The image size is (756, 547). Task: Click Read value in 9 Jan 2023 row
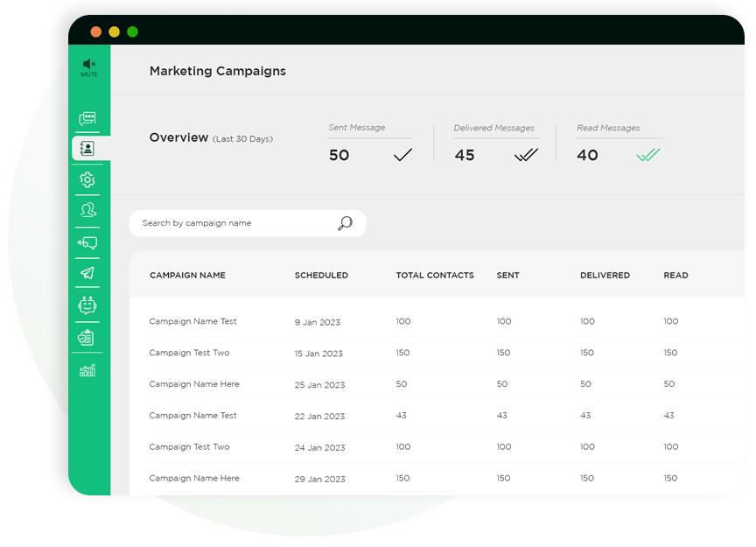point(670,321)
